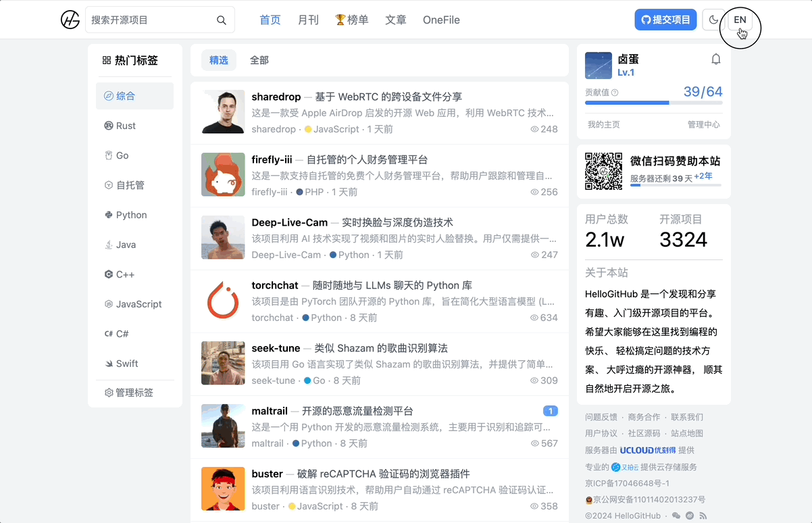This screenshot has height=523, width=812.
Task: Open the buster project title
Action: click(x=267, y=474)
